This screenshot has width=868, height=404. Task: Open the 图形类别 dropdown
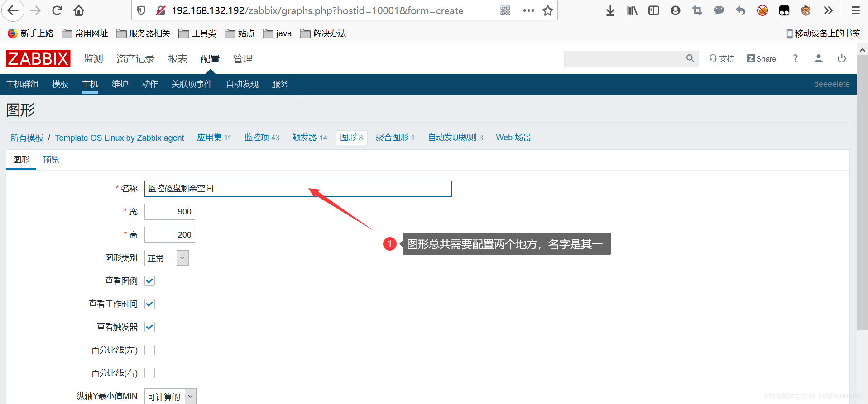coord(166,258)
